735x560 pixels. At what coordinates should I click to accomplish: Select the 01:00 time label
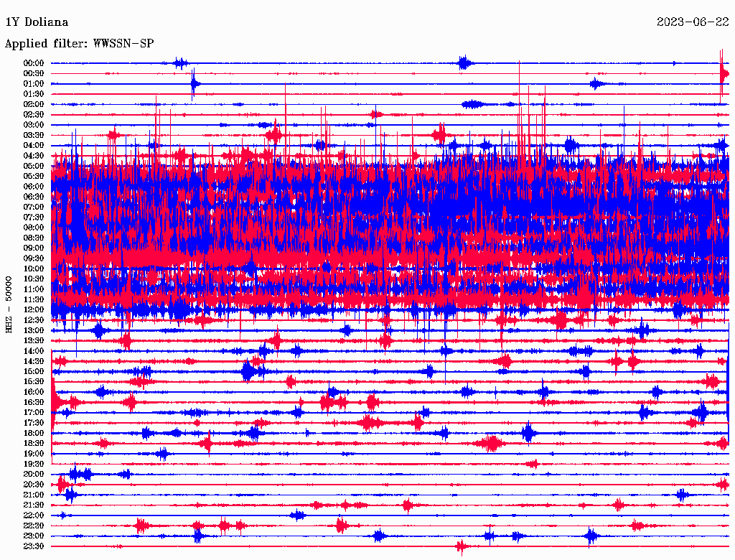[34, 84]
